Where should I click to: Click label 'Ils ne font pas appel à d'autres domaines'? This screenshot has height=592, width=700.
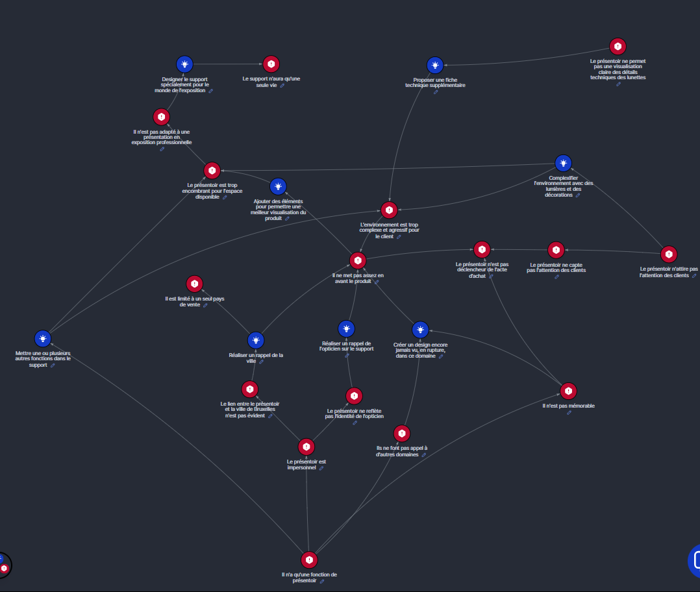click(401, 451)
